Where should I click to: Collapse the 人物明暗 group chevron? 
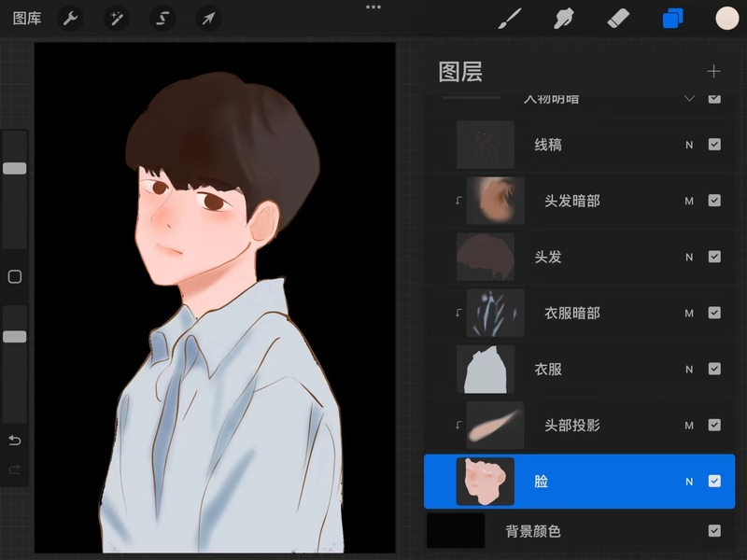[689, 99]
